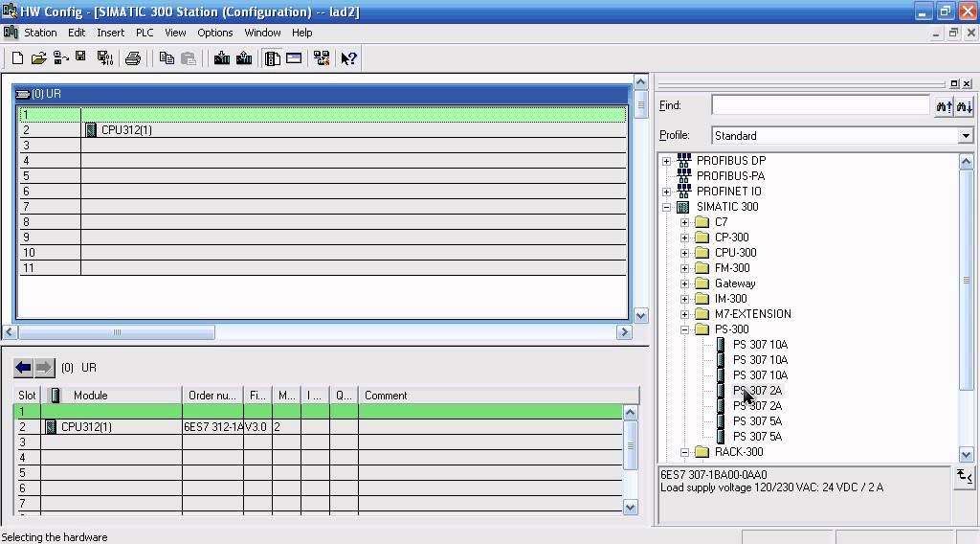
Task: Click the Upload to PG icon
Action: pyautogui.click(x=244, y=58)
